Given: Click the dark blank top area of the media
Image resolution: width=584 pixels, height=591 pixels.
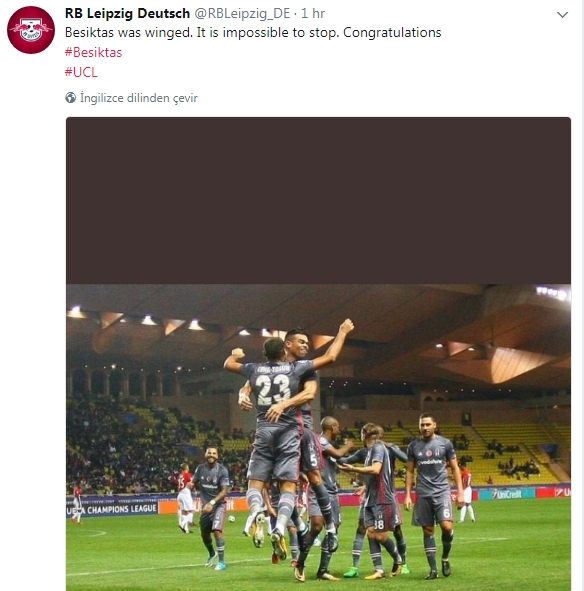Looking at the screenshot, I should point(318,201).
